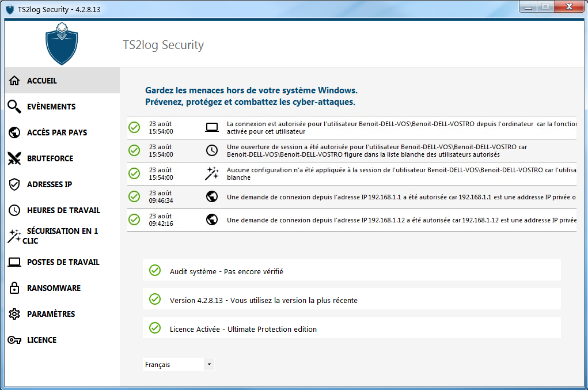Viewport: 588px width, 390px height.
Task: Select the 'La connexion est autorisée' event
Action: pos(352,127)
